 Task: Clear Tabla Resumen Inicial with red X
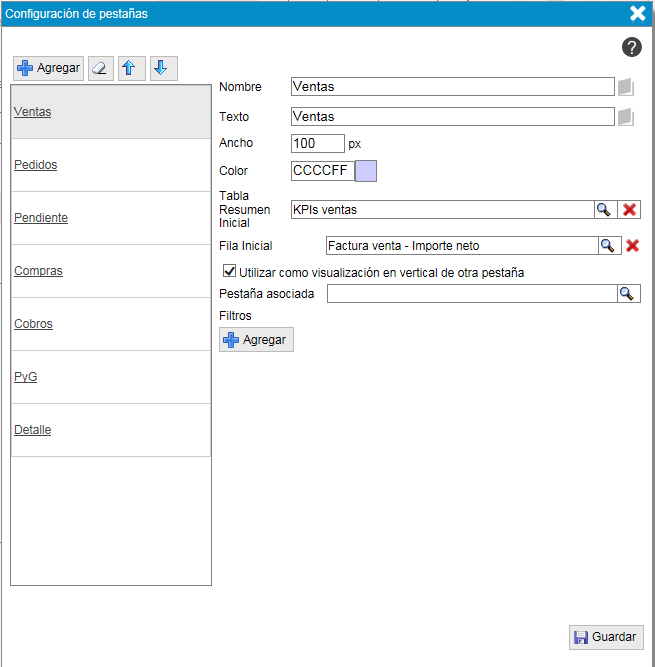click(630, 210)
